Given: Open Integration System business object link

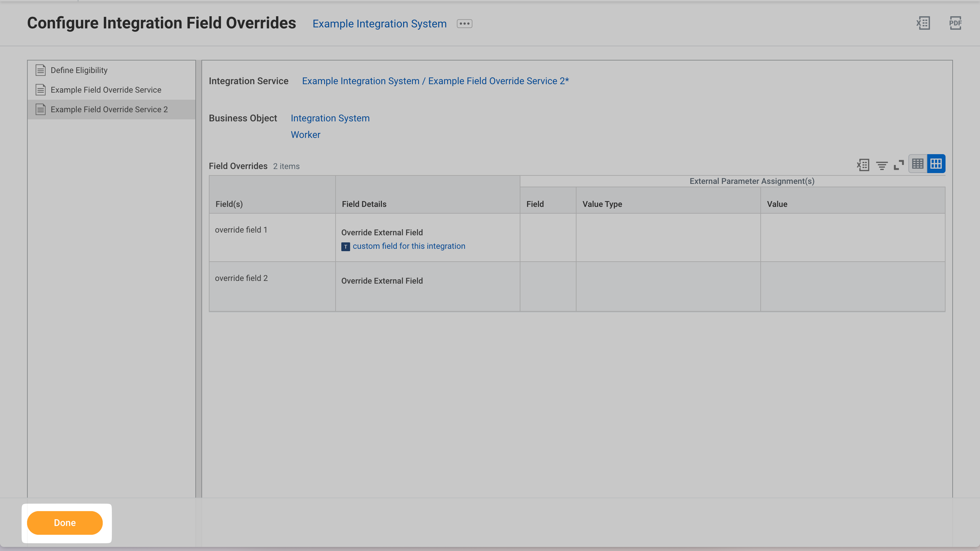Looking at the screenshot, I should pyautogui.click(x=330, y=118).
